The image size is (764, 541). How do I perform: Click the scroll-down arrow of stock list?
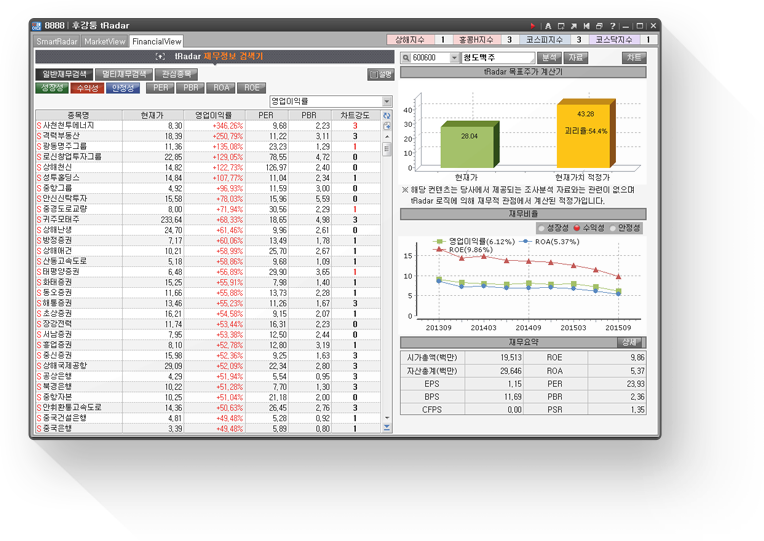(x=387, y=428)
